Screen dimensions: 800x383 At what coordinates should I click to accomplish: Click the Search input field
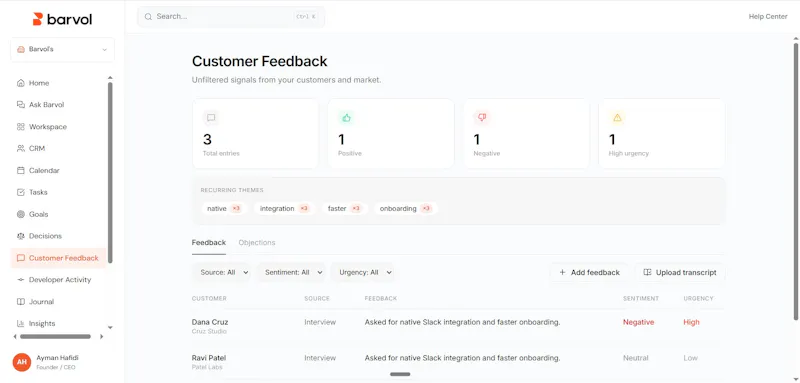pos(231,17)
